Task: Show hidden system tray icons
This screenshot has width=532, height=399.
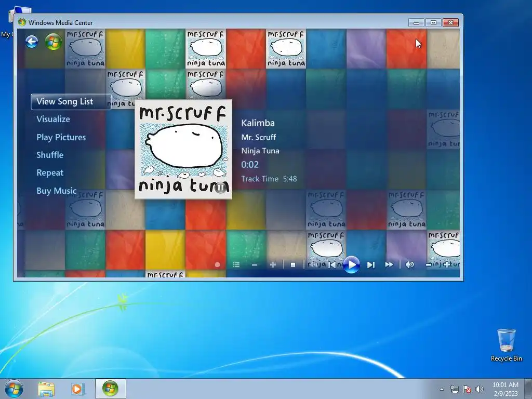Action: pyautogui.click(x=442, y=389)
